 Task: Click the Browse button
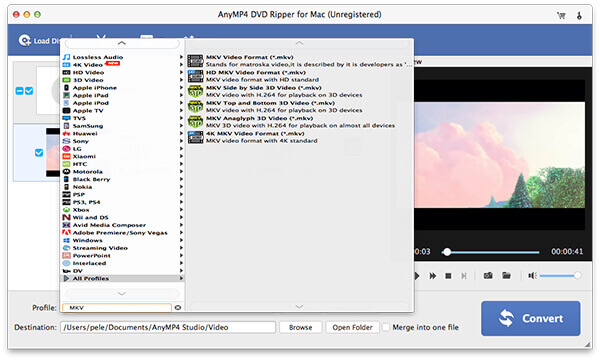pos(300,327)
